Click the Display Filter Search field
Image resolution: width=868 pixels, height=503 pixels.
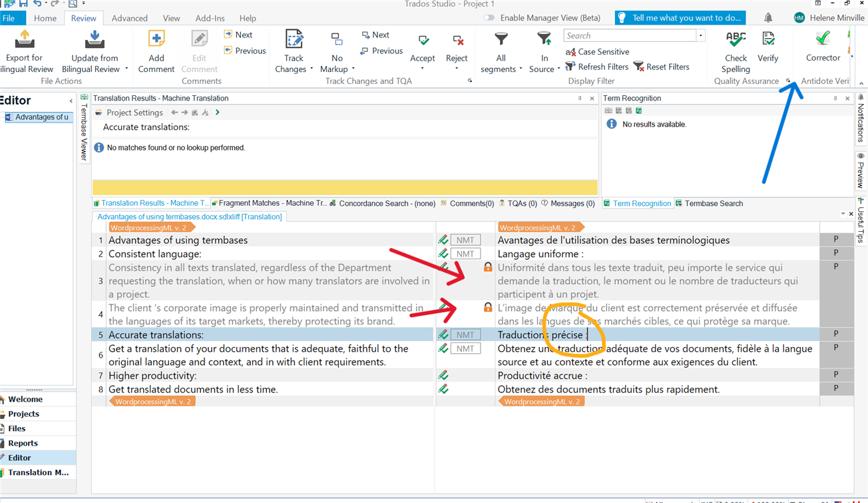pyautogui.click(x=630, y=36)
